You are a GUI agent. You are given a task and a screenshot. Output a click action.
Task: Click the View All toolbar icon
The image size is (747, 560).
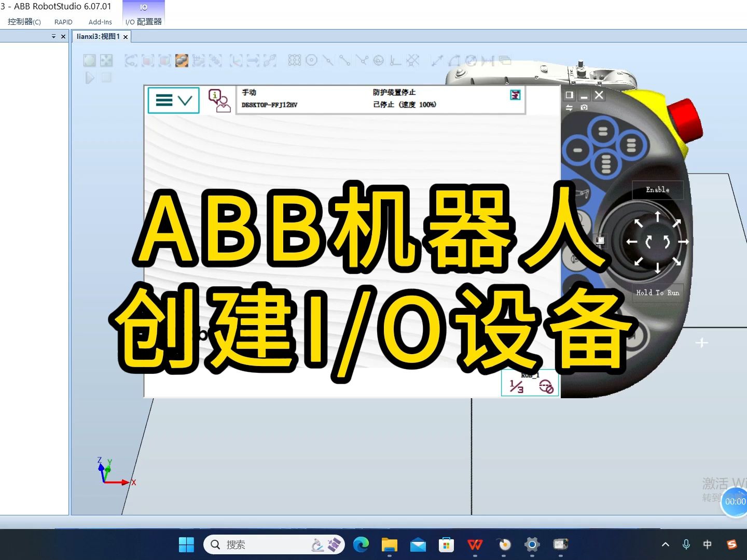pos(90,61)
